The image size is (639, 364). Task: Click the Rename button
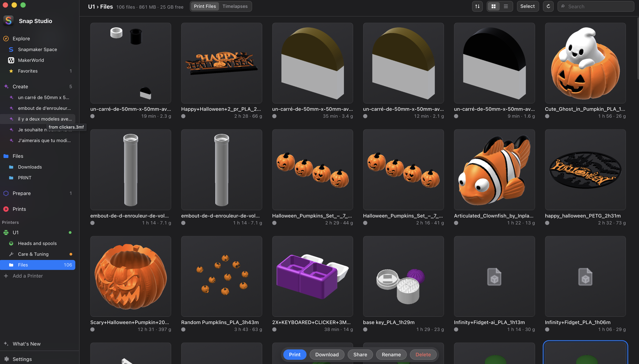(x=391, y=355)
